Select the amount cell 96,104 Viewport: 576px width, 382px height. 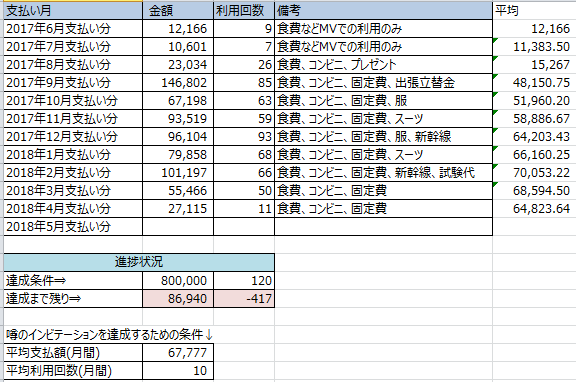178,137
